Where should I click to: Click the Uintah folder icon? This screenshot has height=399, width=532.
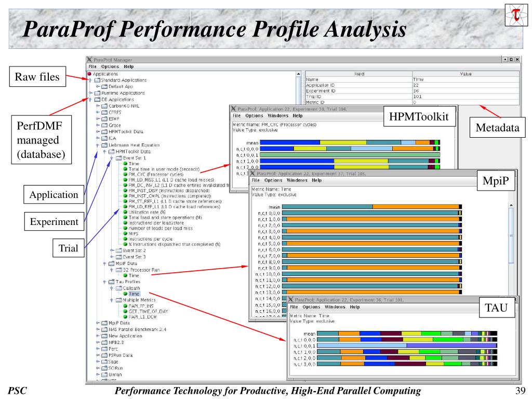click(x=104, y=375)
